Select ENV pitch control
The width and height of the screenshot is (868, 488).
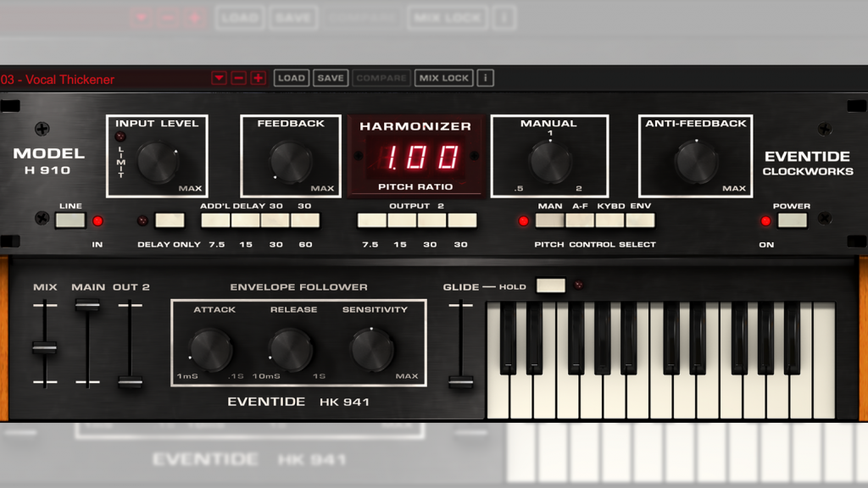coord(641,220)
